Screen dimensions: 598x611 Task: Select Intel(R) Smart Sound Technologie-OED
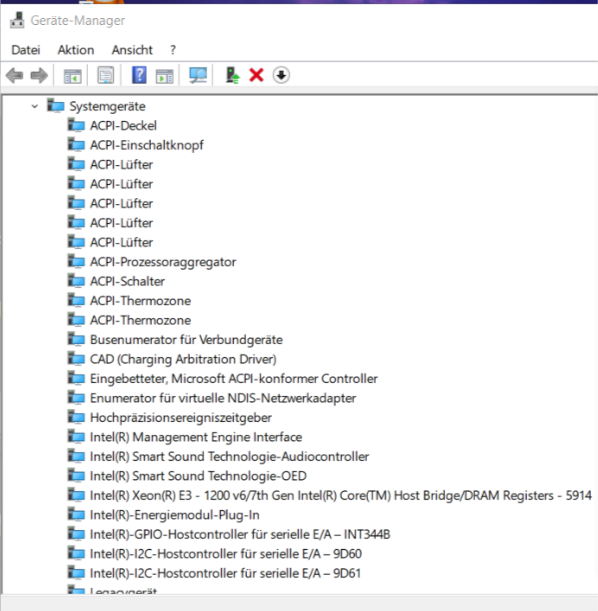(x=198, y=476)
